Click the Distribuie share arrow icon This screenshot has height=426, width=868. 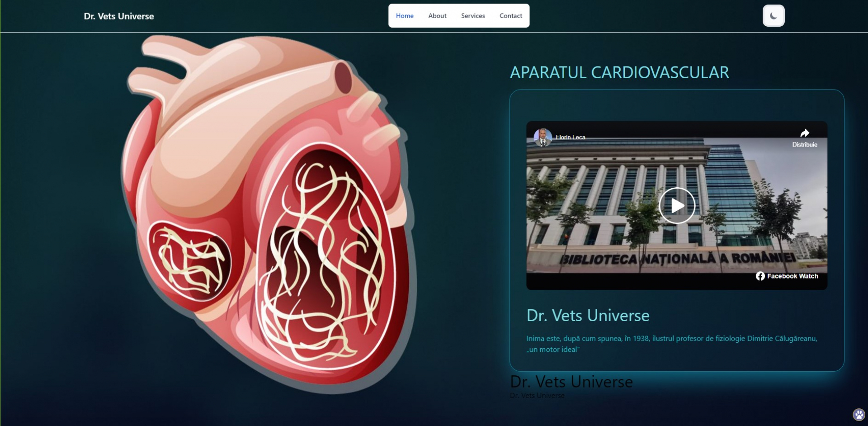coord(804,133)
